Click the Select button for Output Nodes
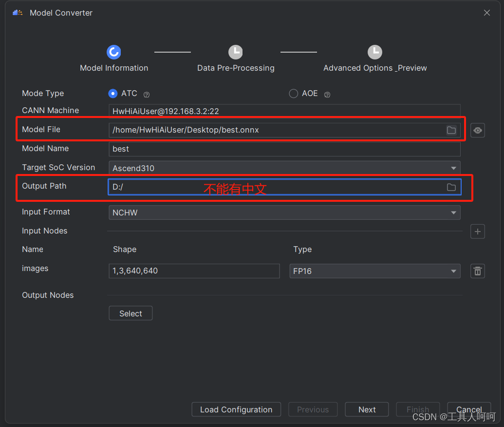The width and height of the screenshot is (504, 427). coord(131,313)
